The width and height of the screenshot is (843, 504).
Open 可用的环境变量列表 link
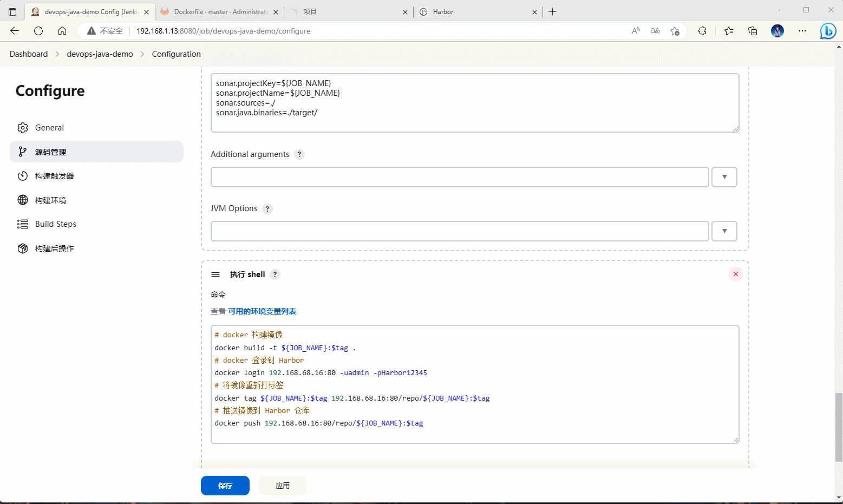[262, 311]
